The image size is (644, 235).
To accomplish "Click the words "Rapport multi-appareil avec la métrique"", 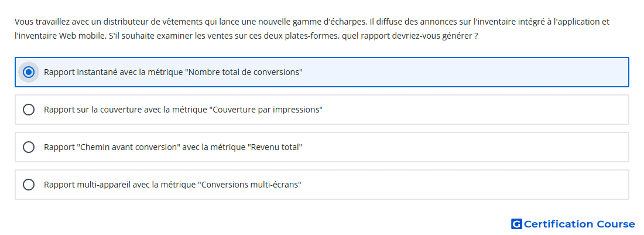I will point(119,185).
